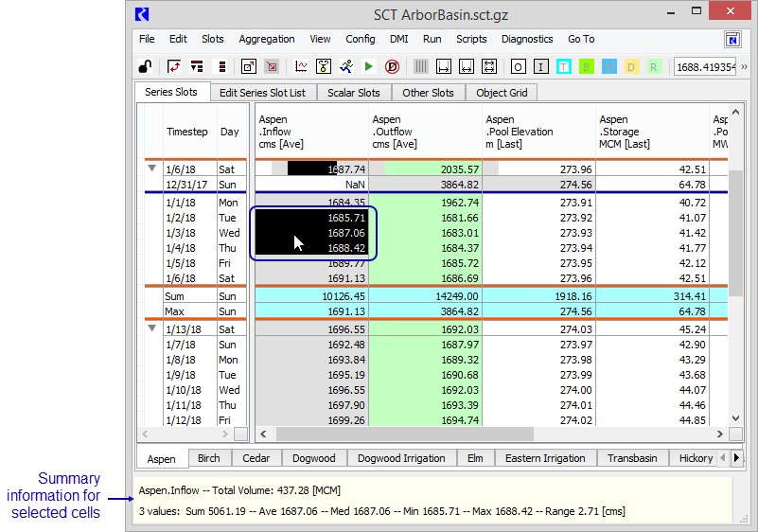758x532 pixels.
Task: Click the red circled D icon
Action: (x=392, y=66)
